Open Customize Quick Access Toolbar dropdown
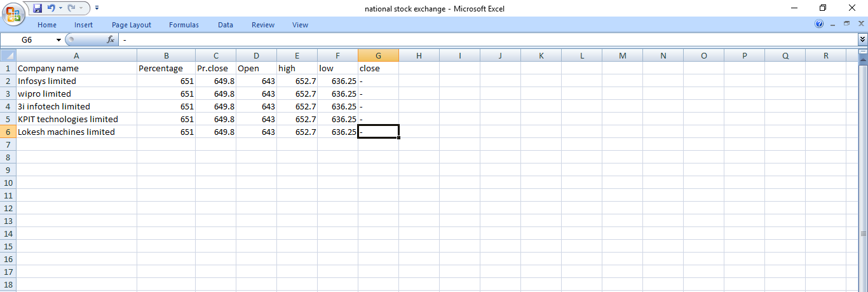 tap(97, 8)
